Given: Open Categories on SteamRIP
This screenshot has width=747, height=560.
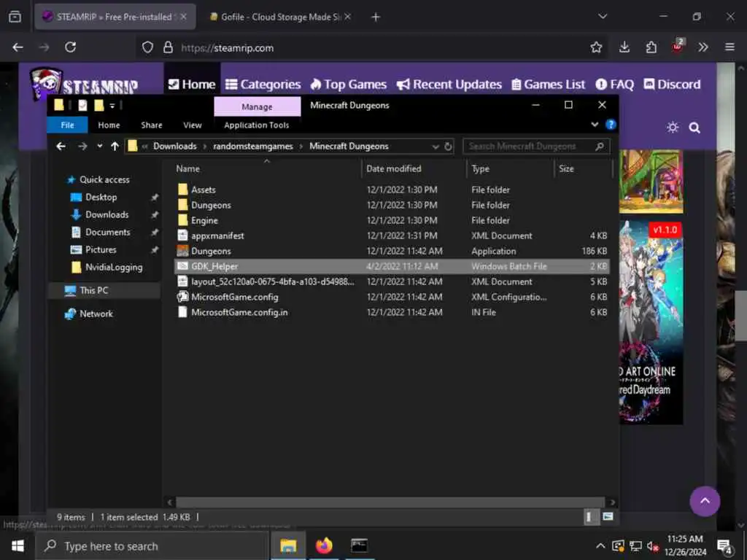Looking at the screenshot, I should click(263, 85).
